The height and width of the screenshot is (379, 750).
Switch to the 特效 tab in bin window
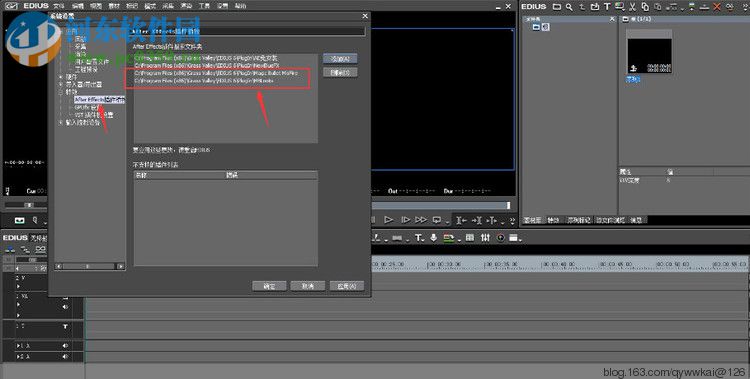point(553,220)
